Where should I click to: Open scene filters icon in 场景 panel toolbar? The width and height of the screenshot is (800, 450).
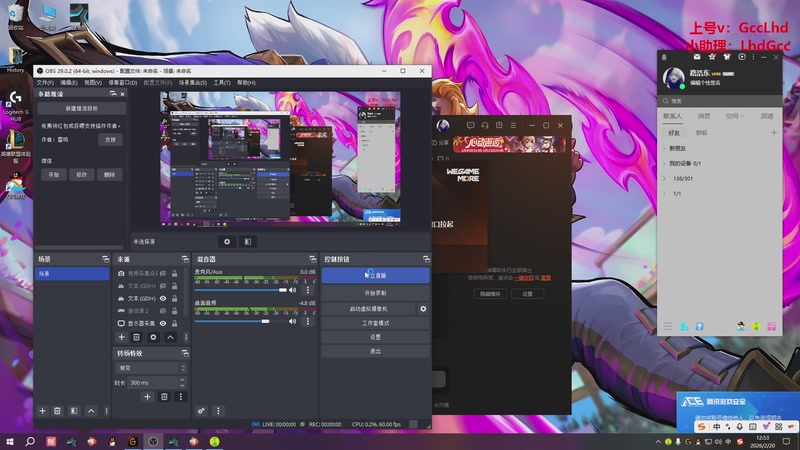tap(74, 411)
